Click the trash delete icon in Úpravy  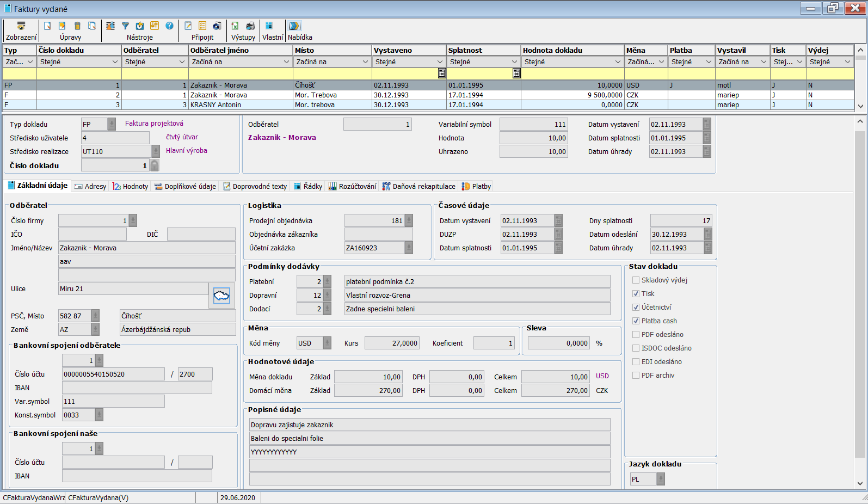[x=77, y=26]
